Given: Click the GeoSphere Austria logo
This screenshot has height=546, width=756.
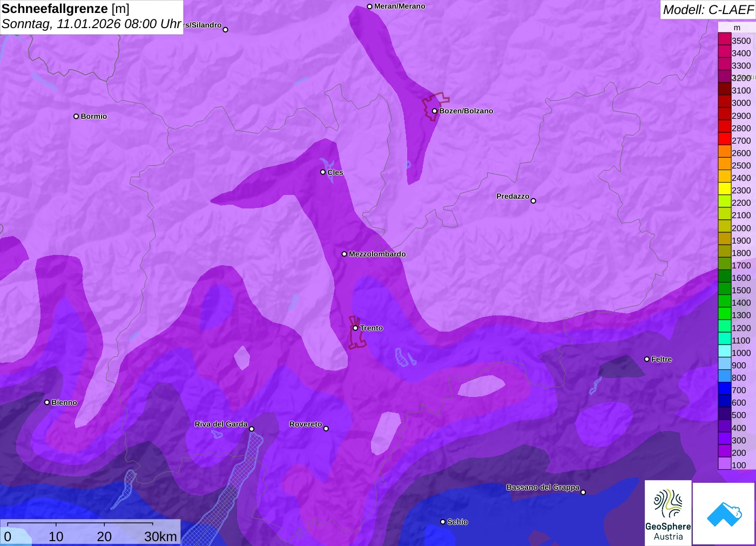Looking at the screenshot, I should [668, 513].
